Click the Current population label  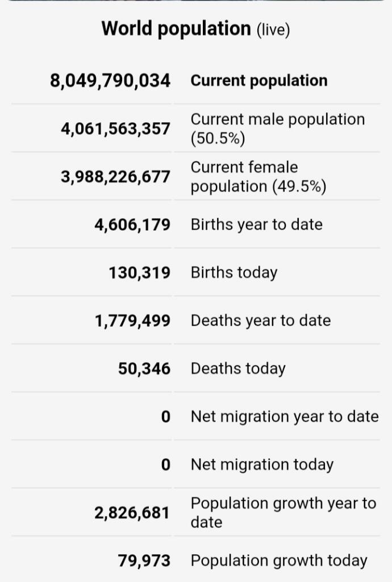click(259, 81)
